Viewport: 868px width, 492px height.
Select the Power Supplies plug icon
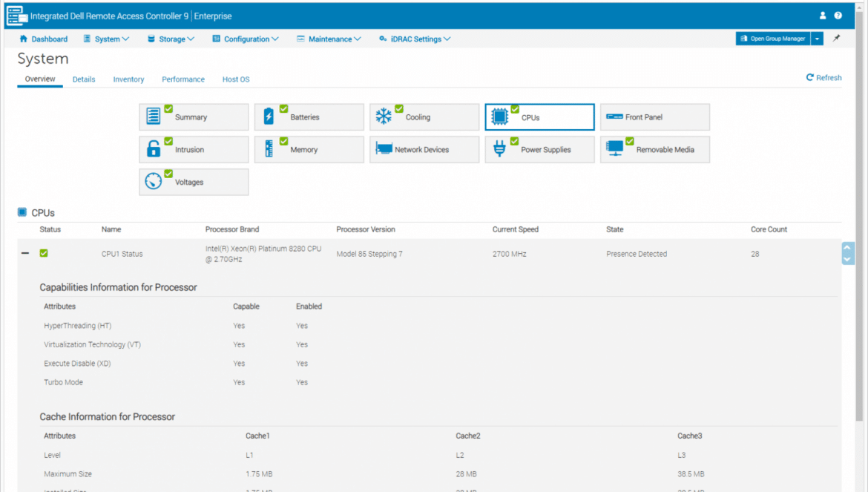pyautogui.click(x=499, y=149)
